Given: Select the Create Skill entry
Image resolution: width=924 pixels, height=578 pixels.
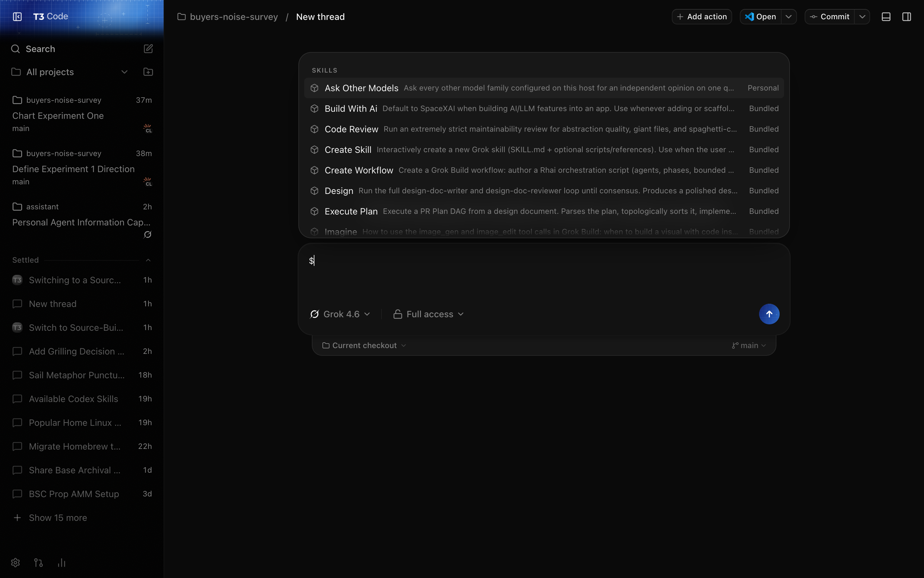Looking at the screenshot, I should [544, 149].
